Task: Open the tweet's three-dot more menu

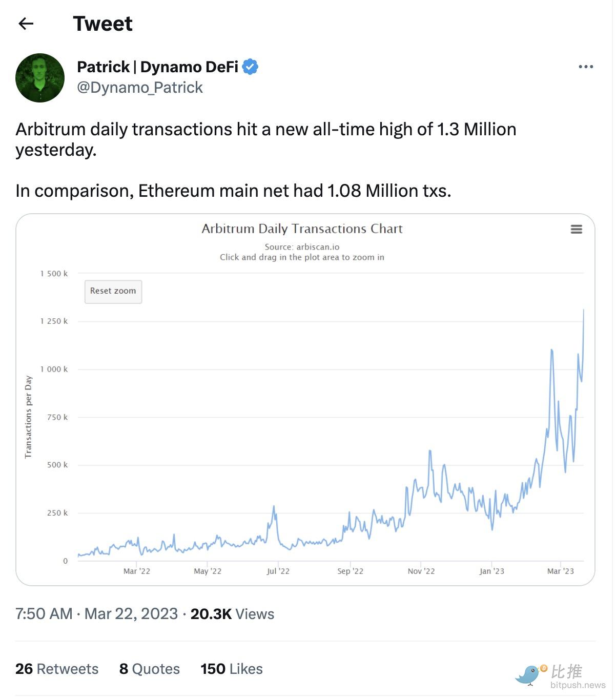Action: (x=586, y=67)
